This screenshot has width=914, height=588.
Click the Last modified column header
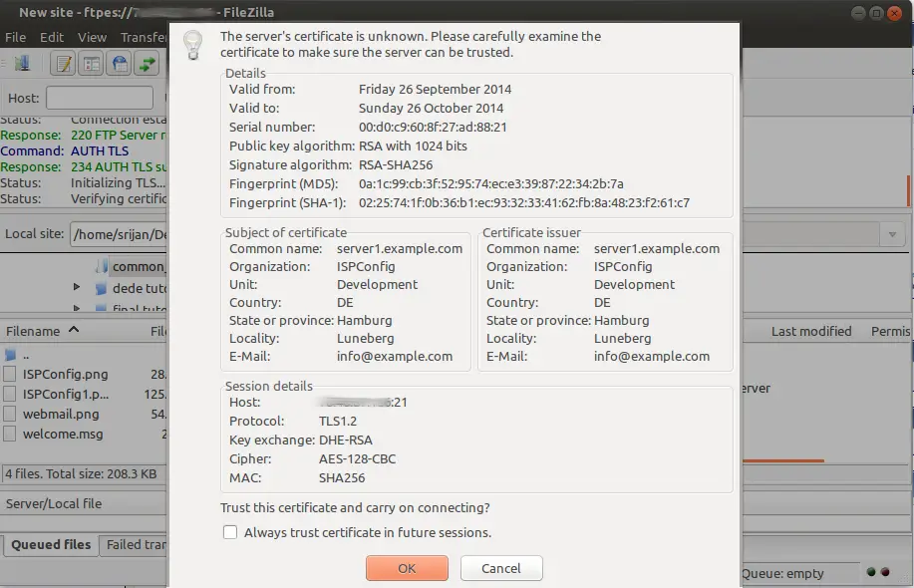pos(811,331)
